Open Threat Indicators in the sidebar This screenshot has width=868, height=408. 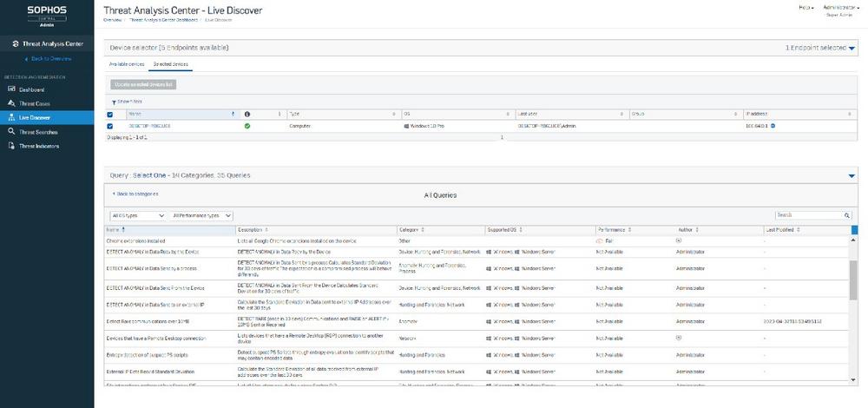pos(39,146)
